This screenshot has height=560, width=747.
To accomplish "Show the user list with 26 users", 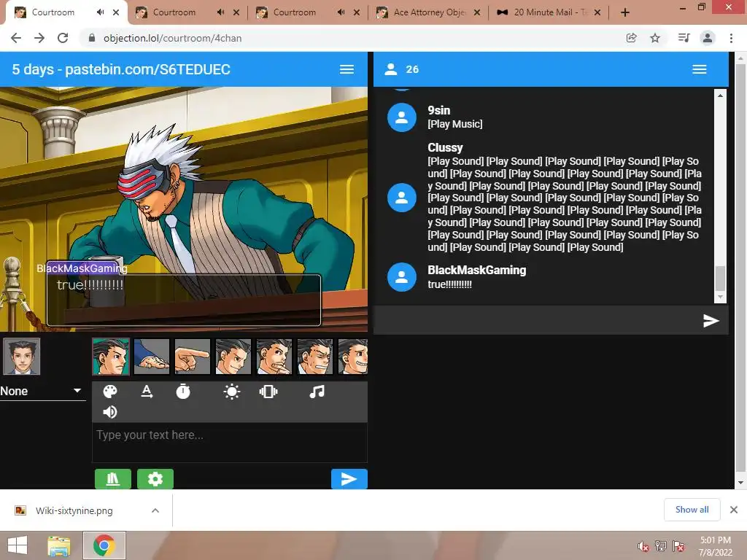I will click(x=402, y=69).
